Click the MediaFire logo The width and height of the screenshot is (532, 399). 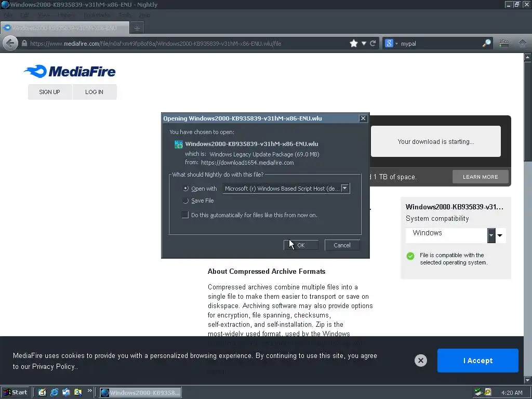[70, 71]
